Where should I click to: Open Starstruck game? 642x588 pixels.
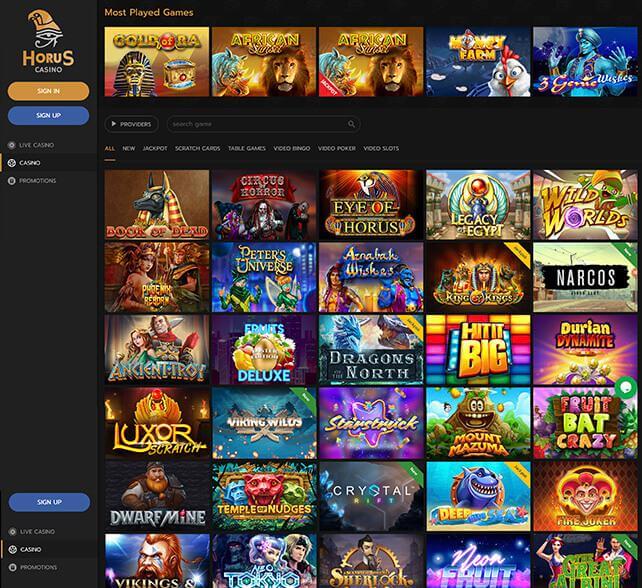[371, 423]
